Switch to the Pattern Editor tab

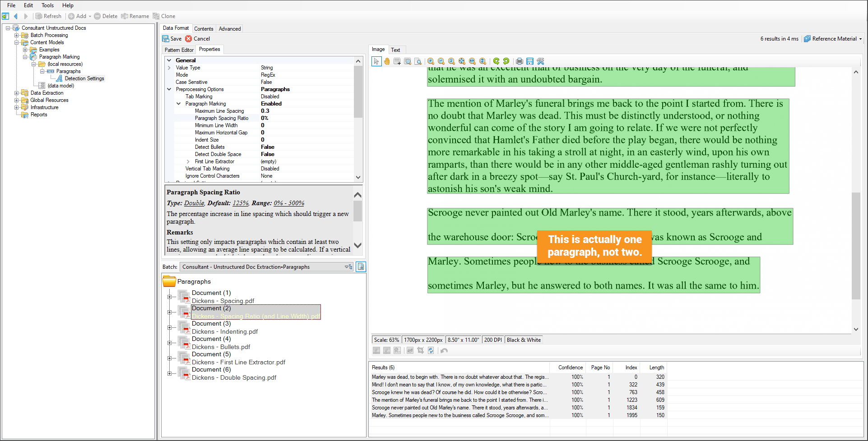[x=179, y=50]
